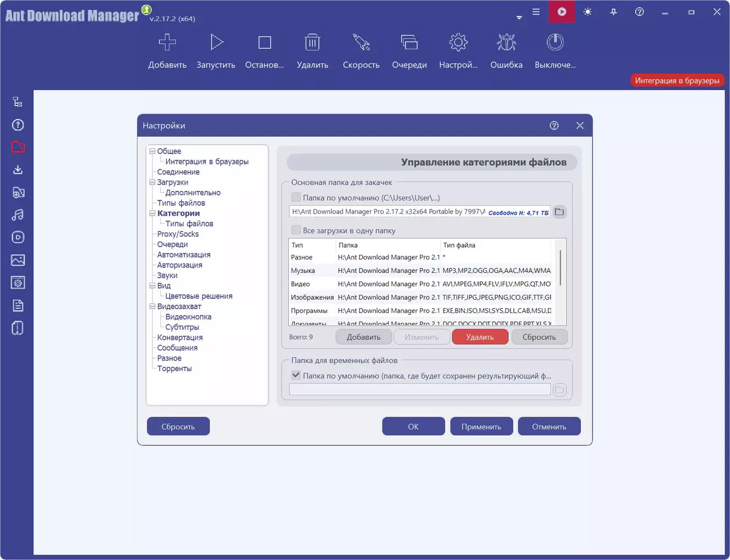Toggle the sun theme icon in title bar
This screenshot has width=730, height=560.
[588, 12]
